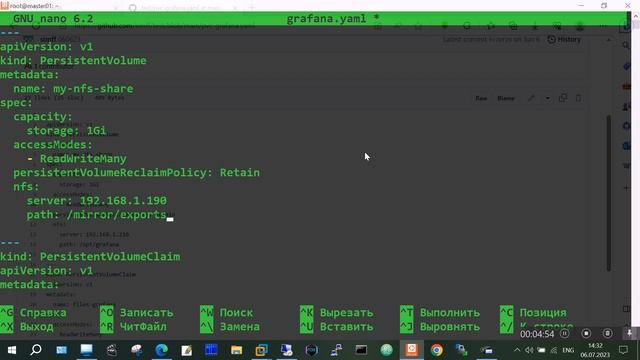
Task: Click the kind: PersistentVolumeClaim line
Action: pyautogui.click(x=90, y=257)
